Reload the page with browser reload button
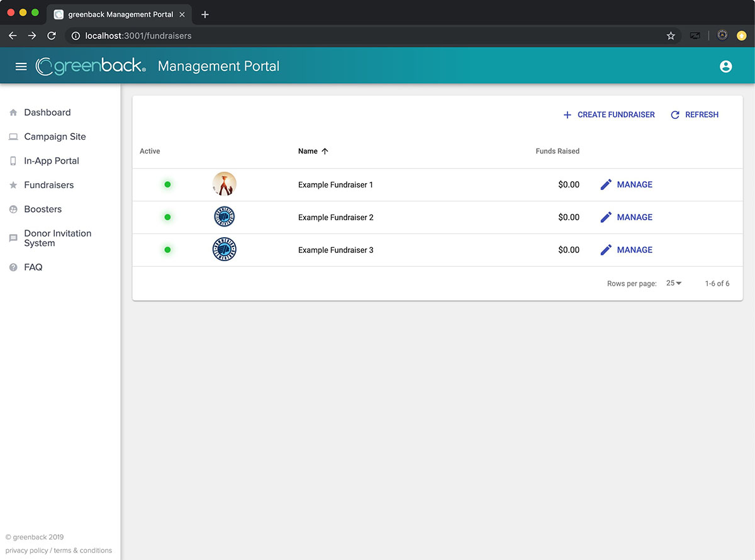Image resolution: width=755 pixels, height=560 pixels. (52, 36)
